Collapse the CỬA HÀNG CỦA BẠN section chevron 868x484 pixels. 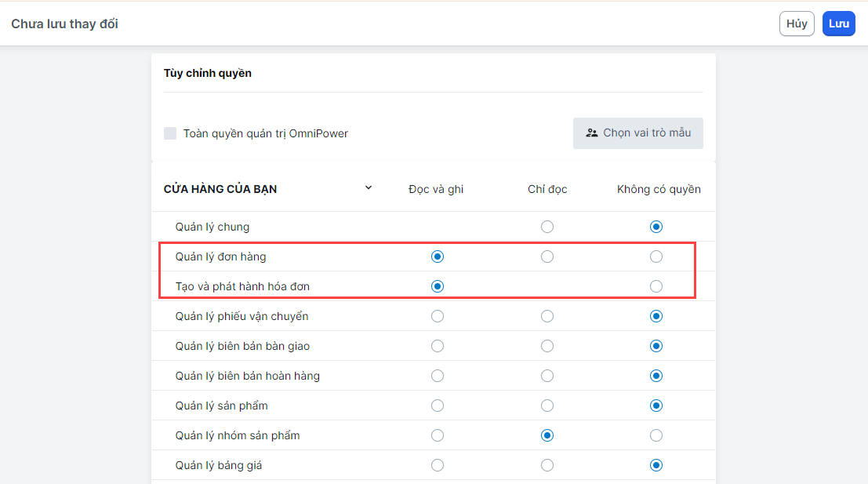click(369, 187)
